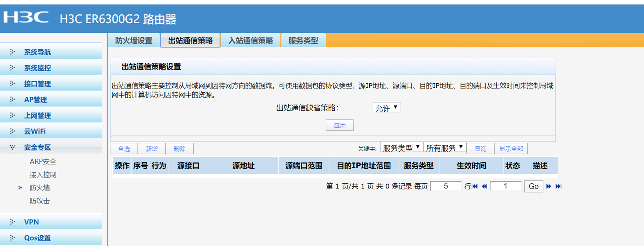Open the 防火墙 submenu item
644x246 pixels.
click(x=40, y=188)
